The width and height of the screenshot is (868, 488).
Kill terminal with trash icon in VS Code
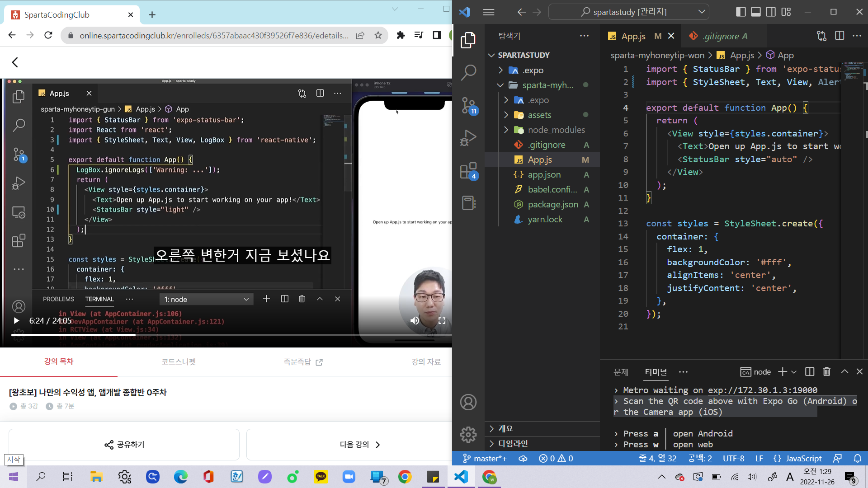coord(827,371)
